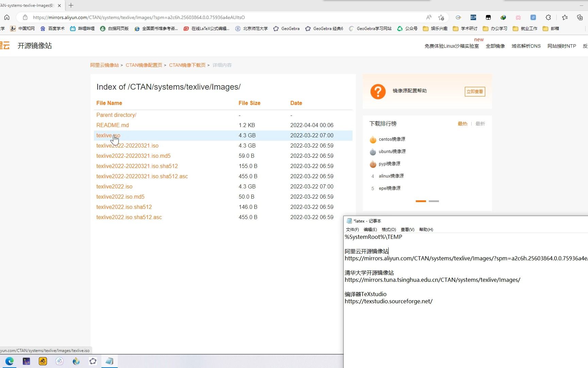Download texlive2022-20220321.iso link
The width and height of the screenshot is (588, 368).
[127, 145]
